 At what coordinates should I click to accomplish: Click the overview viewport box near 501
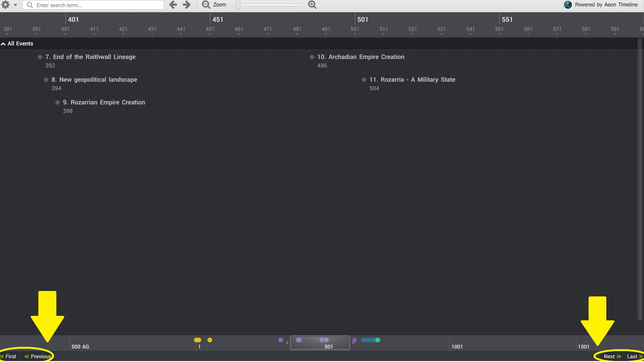tap(320, 343)
